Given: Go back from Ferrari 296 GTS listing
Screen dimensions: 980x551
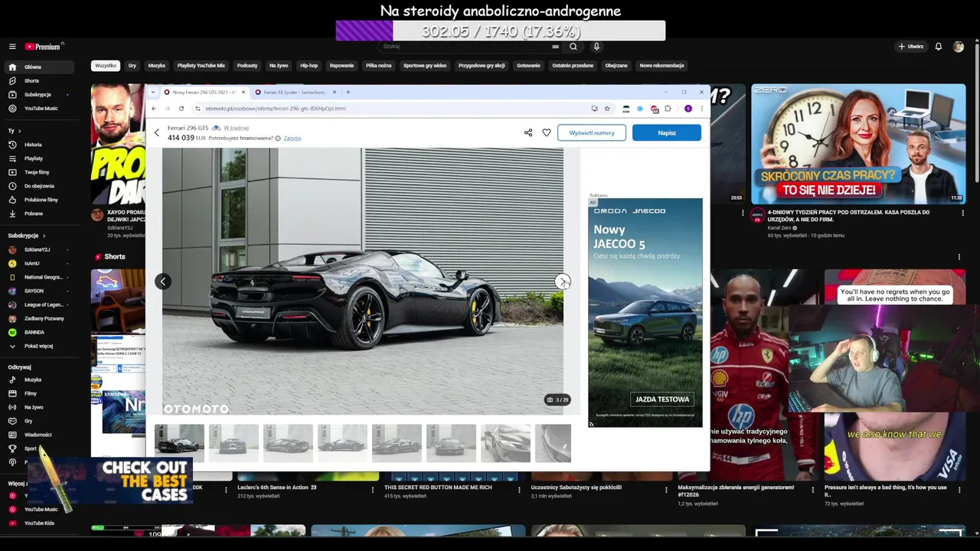Looking at the screenshot, I should point(157,133).
